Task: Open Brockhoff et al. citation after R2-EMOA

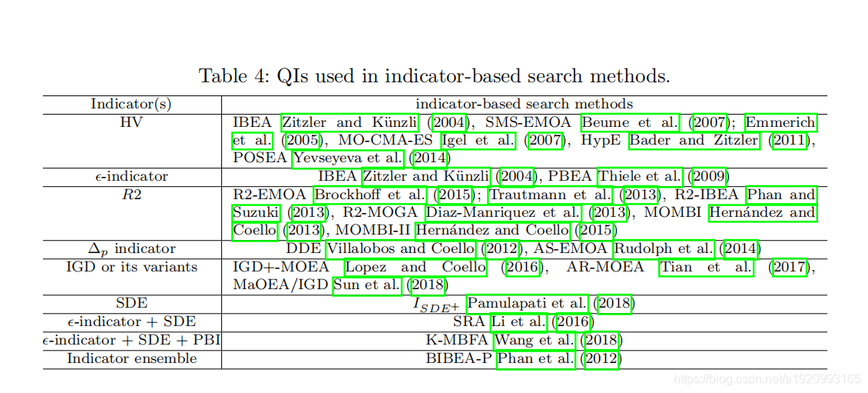Action: (x=370, y=195)
